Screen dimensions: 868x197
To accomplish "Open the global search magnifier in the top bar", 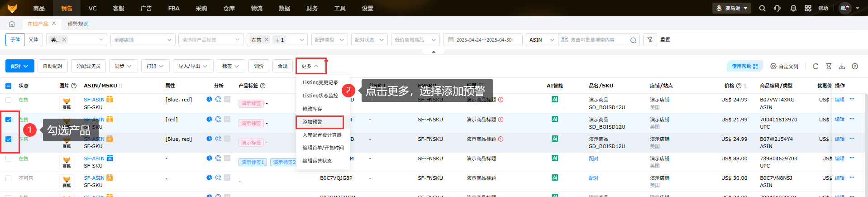I will pyautogui.click(x=763, y=8).
